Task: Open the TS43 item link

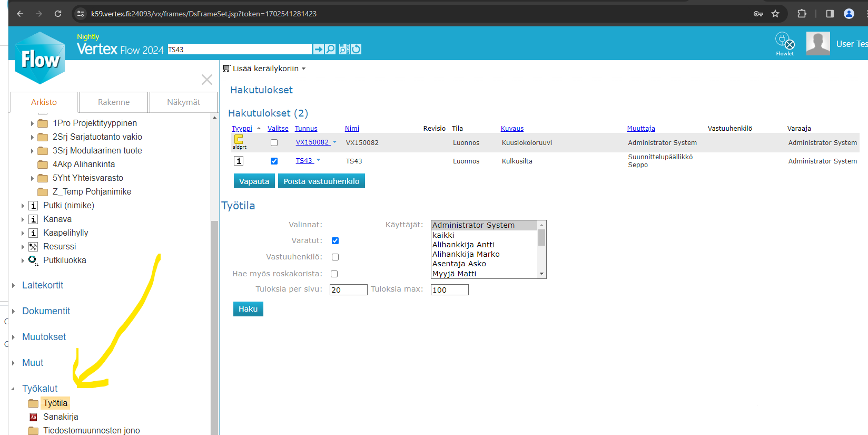Action: click(x=304, y=161)
